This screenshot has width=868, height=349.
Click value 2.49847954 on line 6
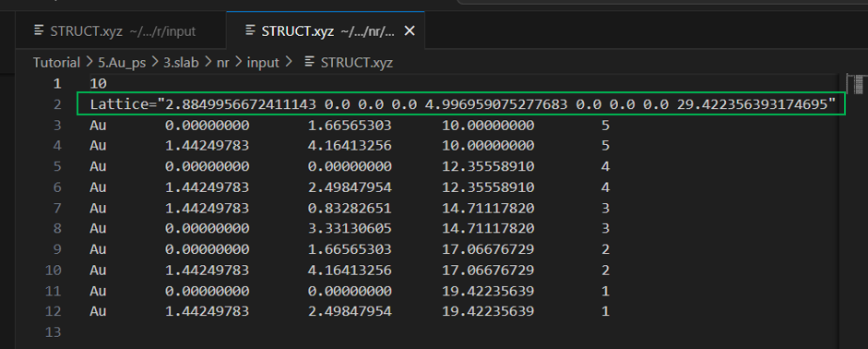350,187
